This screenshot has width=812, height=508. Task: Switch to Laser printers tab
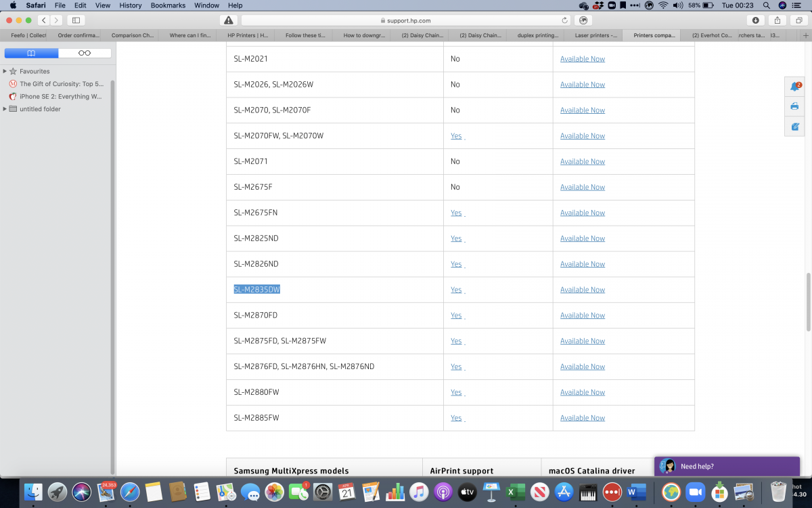[x=596, y=35]
